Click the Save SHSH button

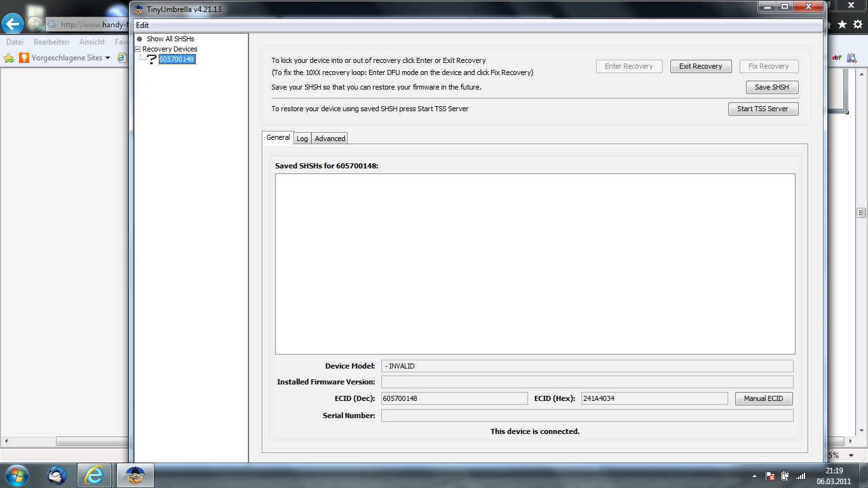(771, 87)
